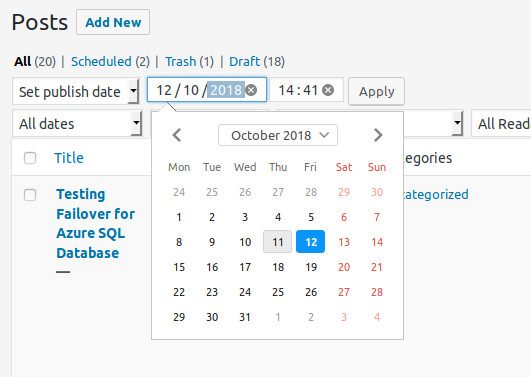The width and height of the screenshot is (531, 377).
Task: Sort posts by Title column
Action: 69,158
